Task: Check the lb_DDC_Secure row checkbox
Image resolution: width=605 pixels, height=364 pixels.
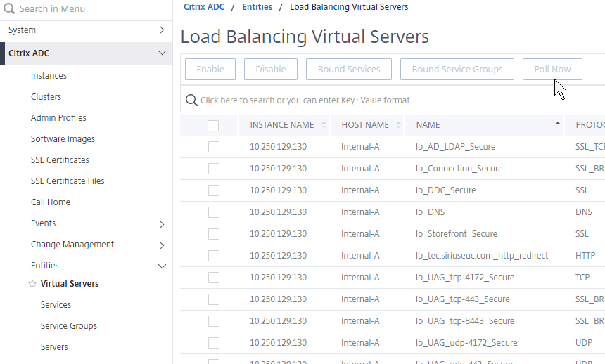Action: point(213,190)
